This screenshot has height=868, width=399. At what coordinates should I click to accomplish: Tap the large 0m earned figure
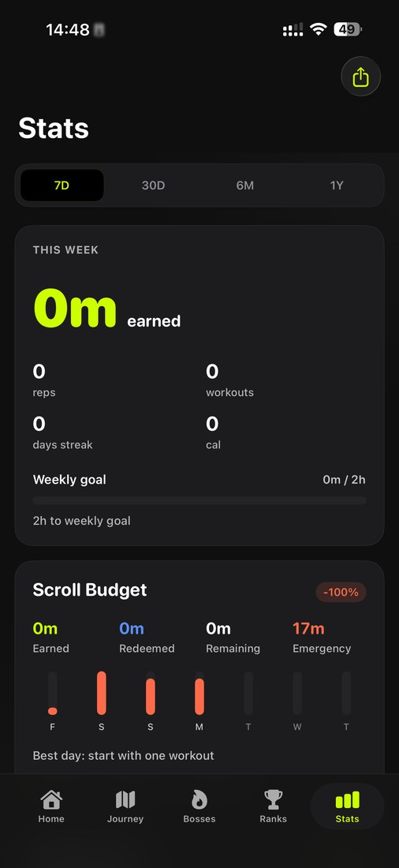75,309
